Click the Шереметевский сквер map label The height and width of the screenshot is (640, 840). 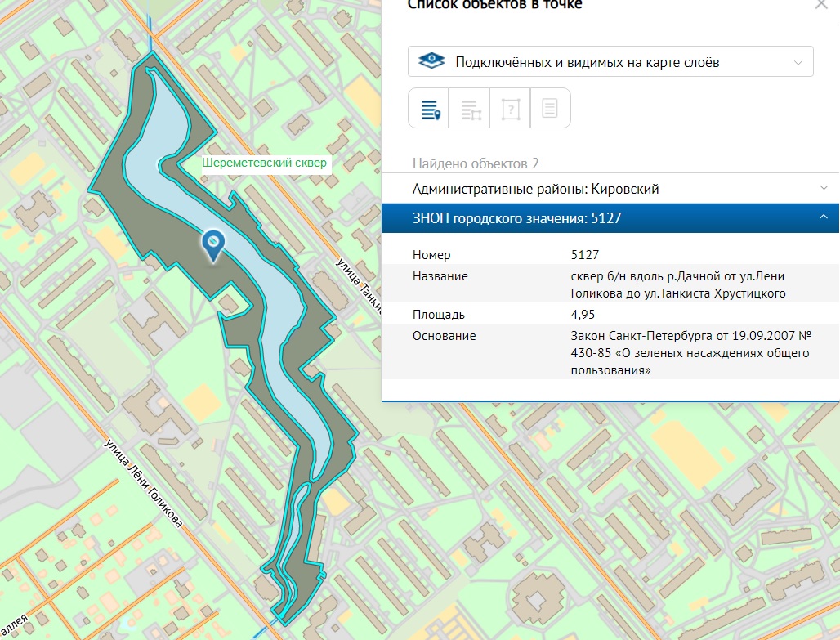(x=264, y=163)
